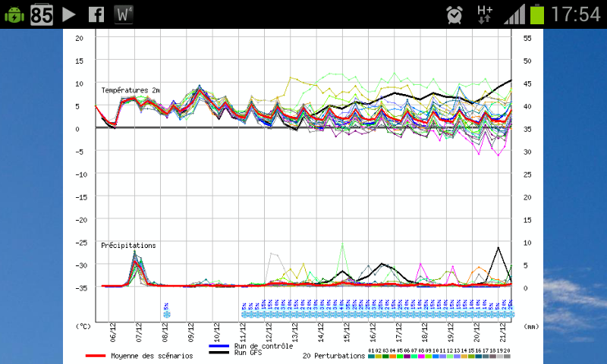Tap the 85 battery percentage badge
The height and width of the screenshot is (364, 607).
click(42, 14)
